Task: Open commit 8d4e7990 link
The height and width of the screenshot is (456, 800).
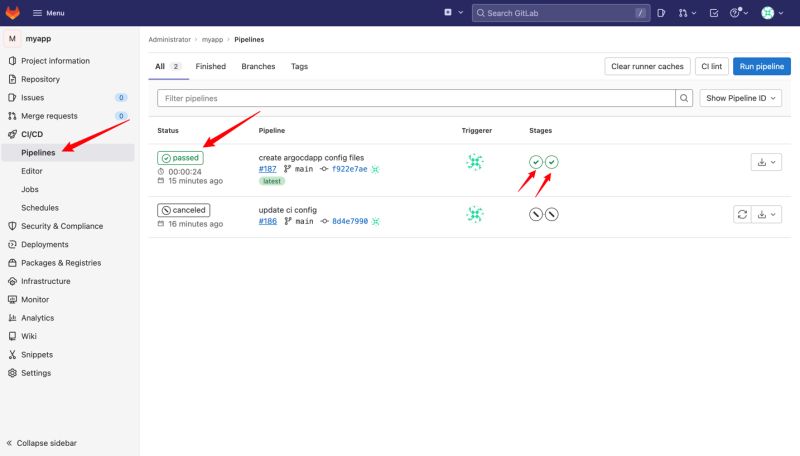Action: click(x=350, y=221)
